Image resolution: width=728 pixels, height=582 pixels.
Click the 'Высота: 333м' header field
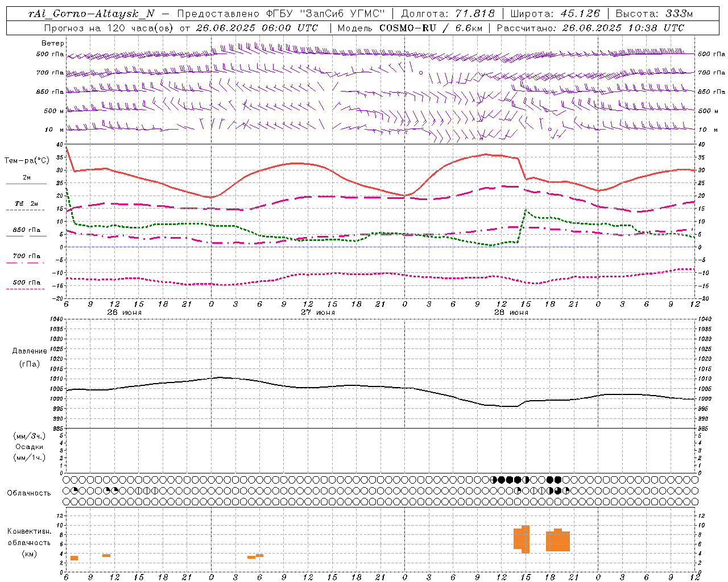coord(655,14)
